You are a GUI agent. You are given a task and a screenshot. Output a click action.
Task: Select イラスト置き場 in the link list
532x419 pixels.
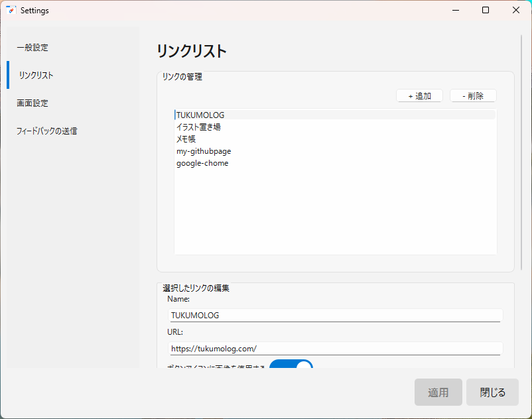[335, 127]
